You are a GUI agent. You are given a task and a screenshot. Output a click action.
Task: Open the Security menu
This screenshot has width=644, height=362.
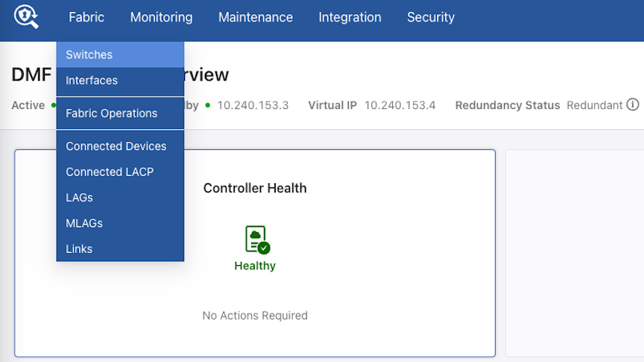431,17
